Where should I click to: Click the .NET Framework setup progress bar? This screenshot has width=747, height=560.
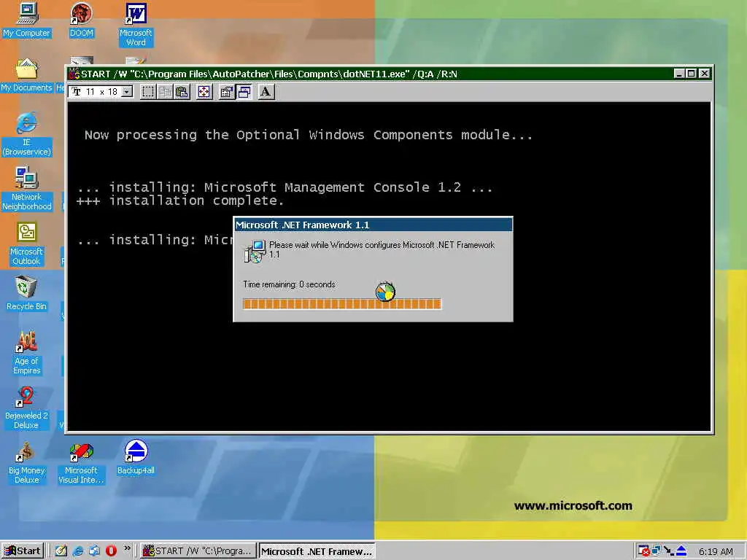point(342,304)
